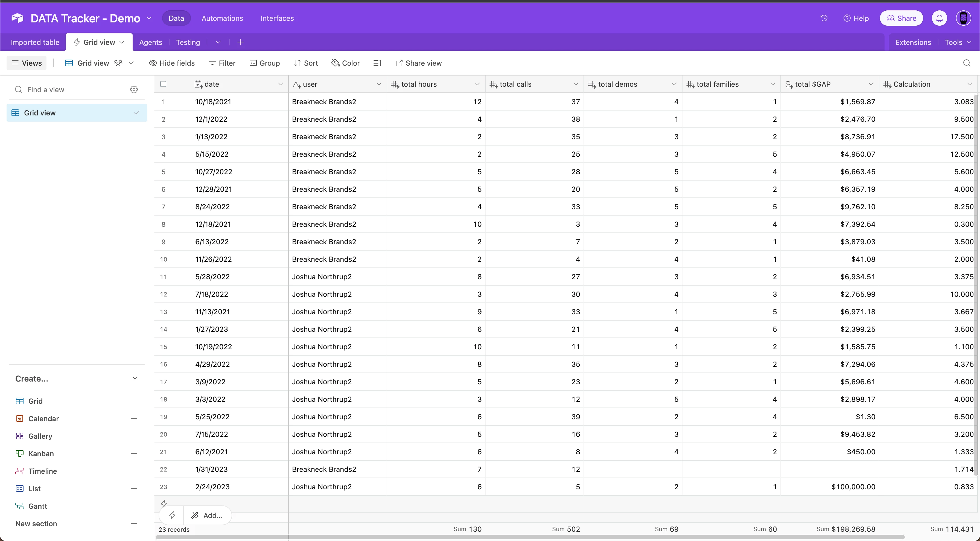Add a List view with its plus icon
This screenshot has height=541, width=980.
(134, 488)
